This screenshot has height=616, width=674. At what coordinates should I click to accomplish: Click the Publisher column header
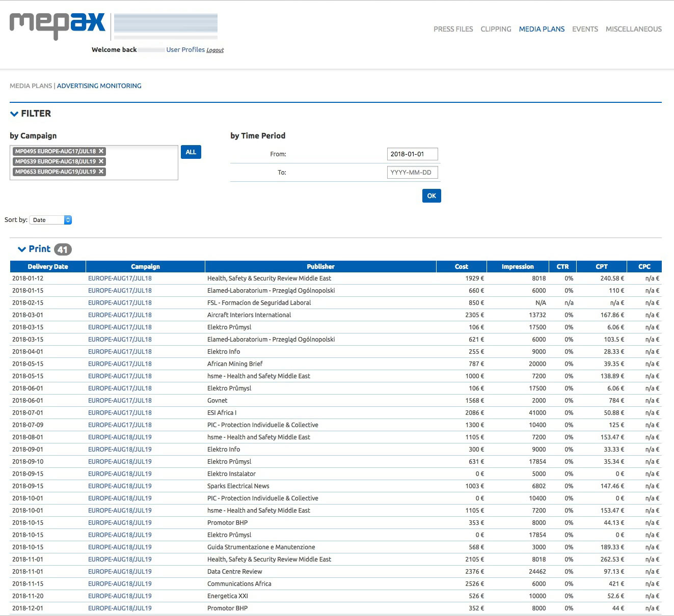tap(320, 266)
